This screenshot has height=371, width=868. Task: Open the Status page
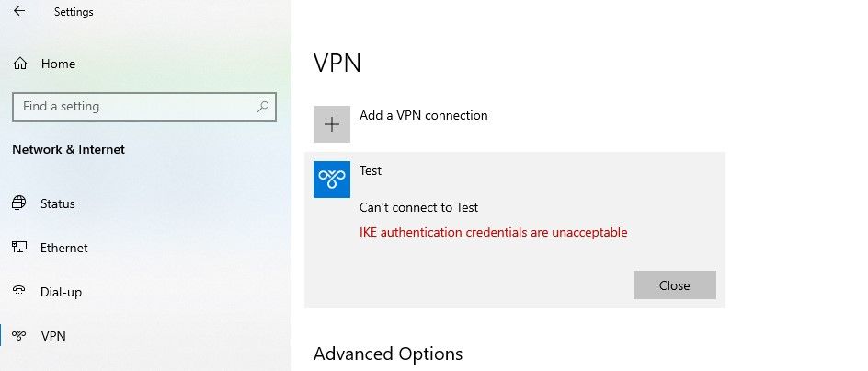pyautogui.click(x=58, y=203)
